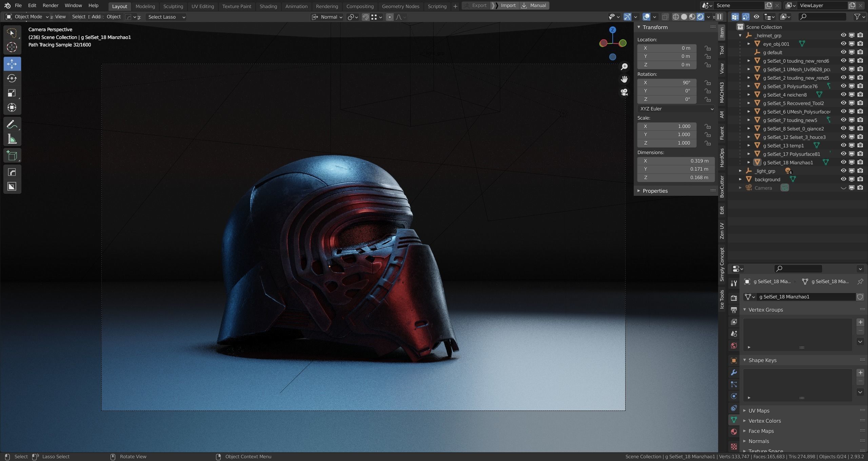Image resolution: width=868 pixels, height=461 pixels.
Task: Pause the viewport render preview
Action: [x=719, y=17]
